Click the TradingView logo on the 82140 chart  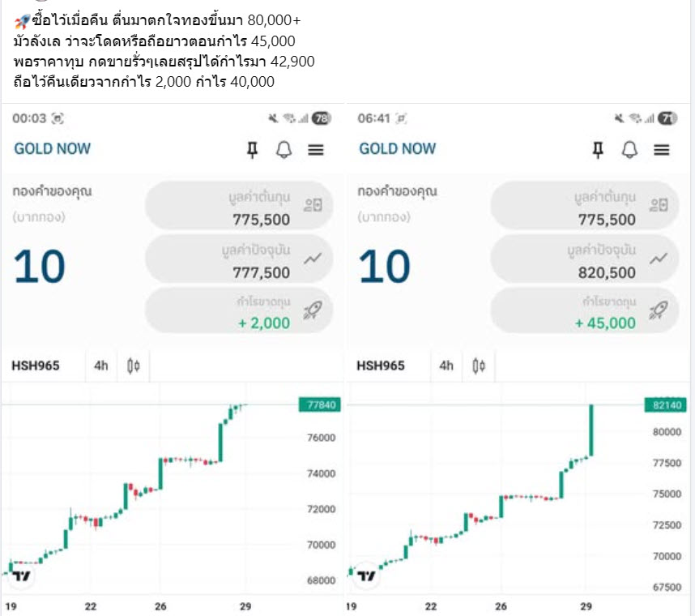tap(367, 576)
